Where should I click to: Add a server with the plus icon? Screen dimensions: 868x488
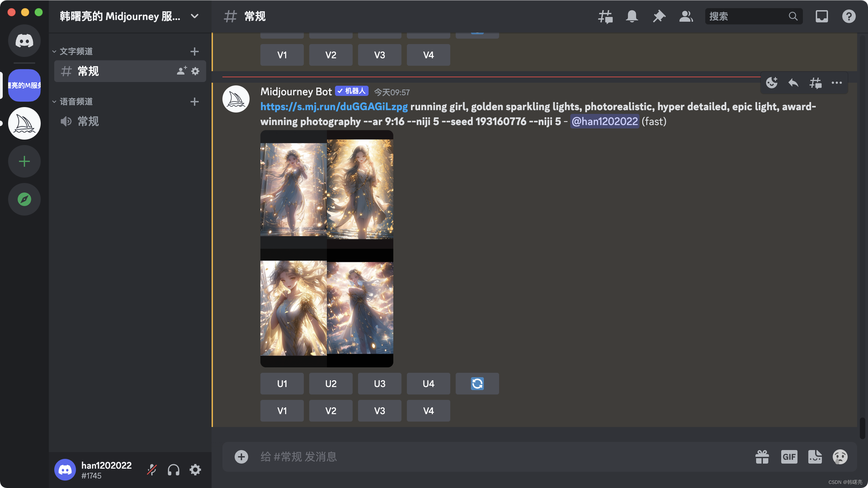point(24,161)
